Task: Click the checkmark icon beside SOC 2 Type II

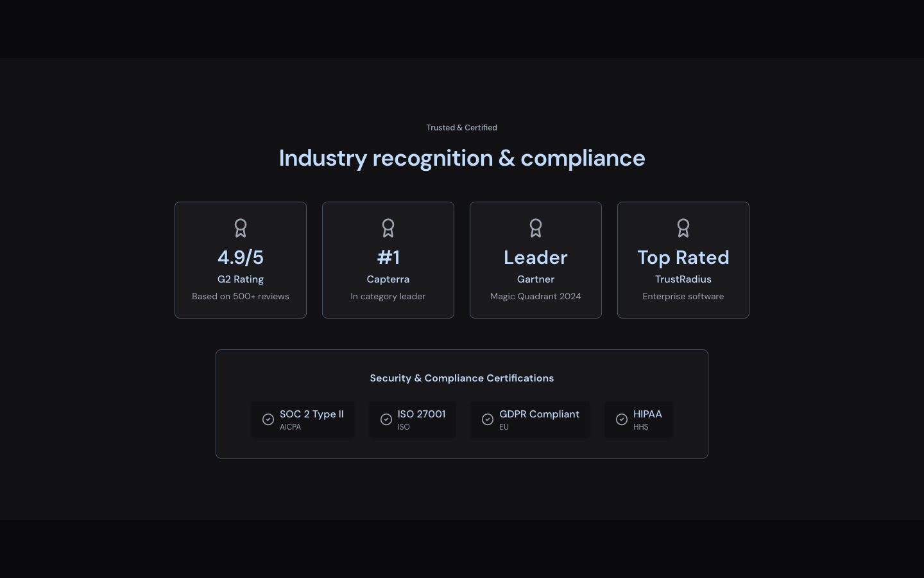Action: pos(268,419)
